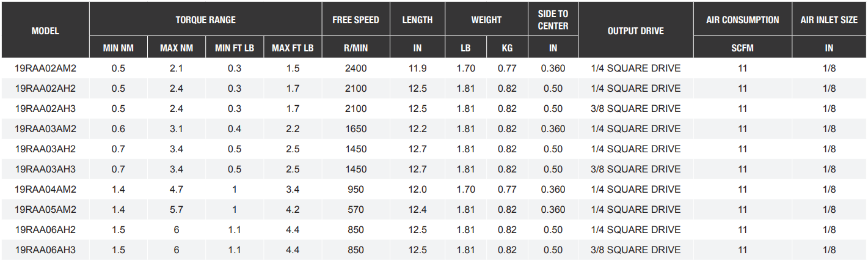Select the KG weight subheader
The image size is (868, 263).
click(507, 48)
